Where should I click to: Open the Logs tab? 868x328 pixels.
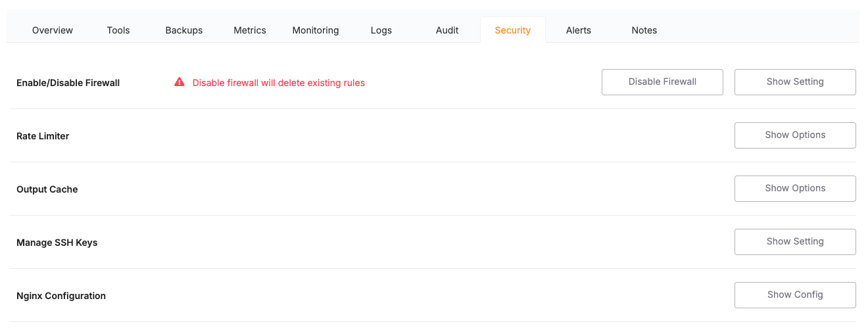(381, 30)
